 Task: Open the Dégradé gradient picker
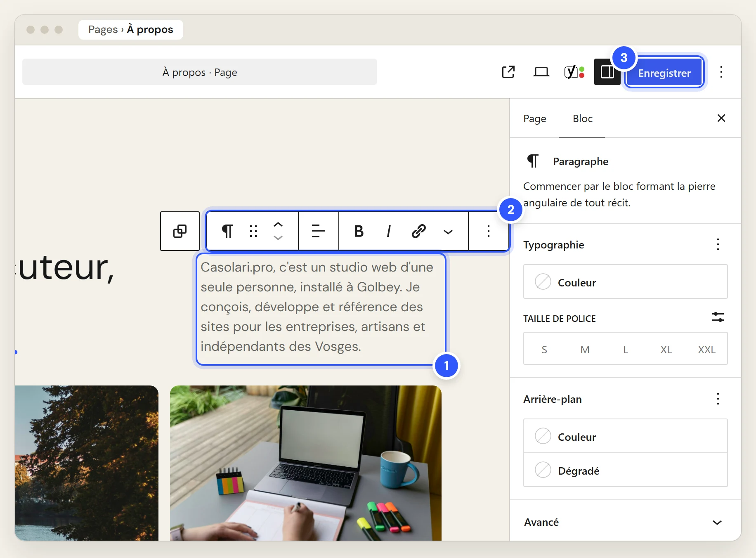coord(625,470)
